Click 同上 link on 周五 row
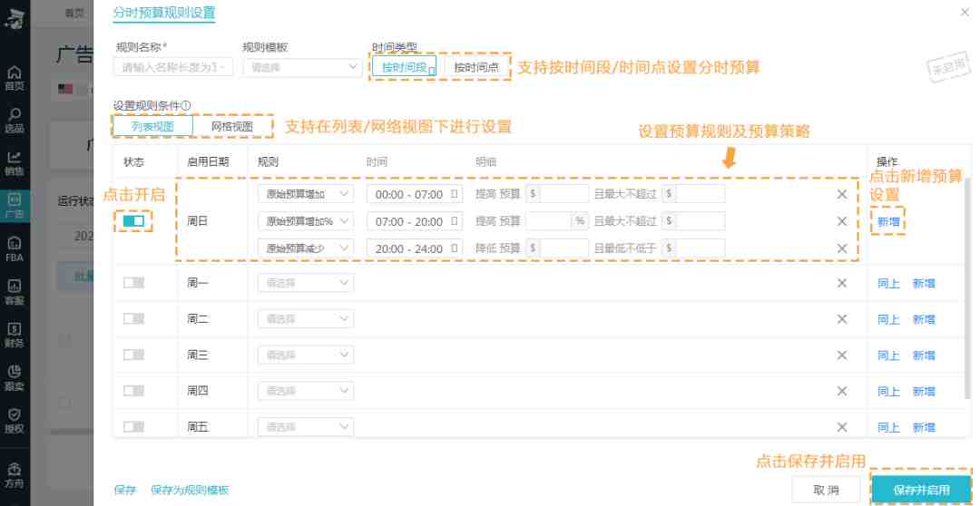 [888, 427]
